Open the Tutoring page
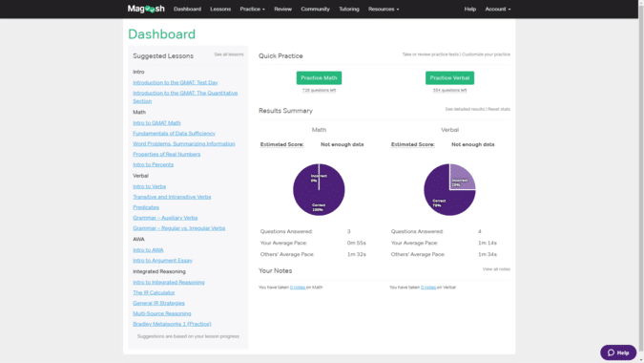 [348, 9]
